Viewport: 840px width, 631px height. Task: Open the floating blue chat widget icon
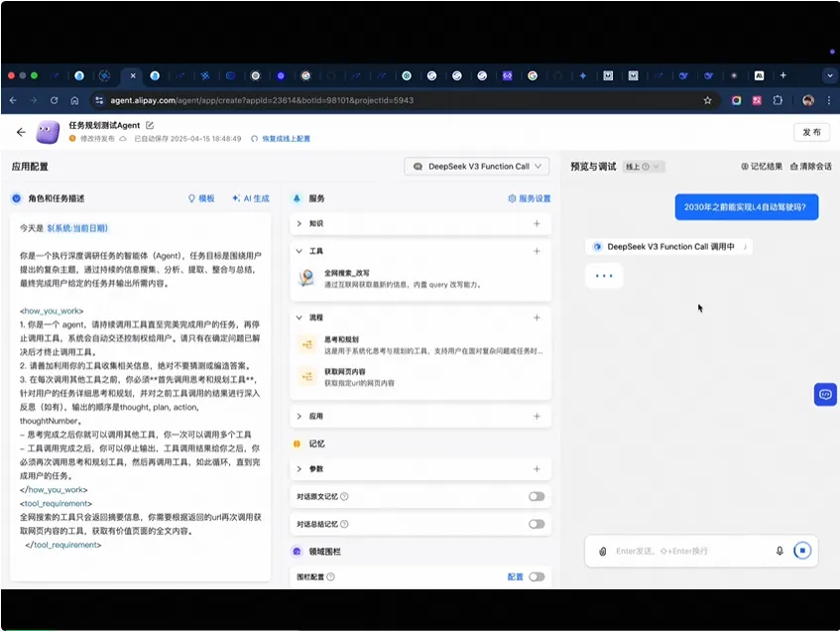[825, 395]
